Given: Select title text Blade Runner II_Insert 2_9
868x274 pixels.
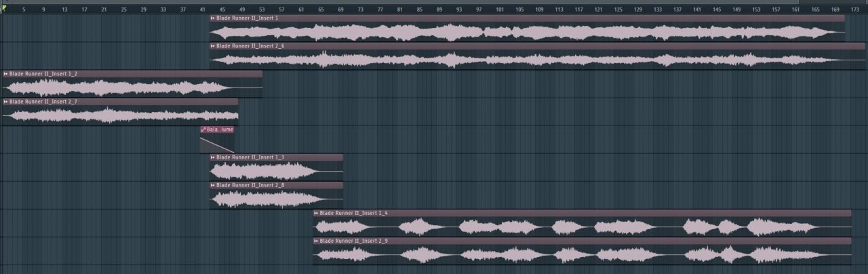Looking at the screenshot, I should click(353, 241).
